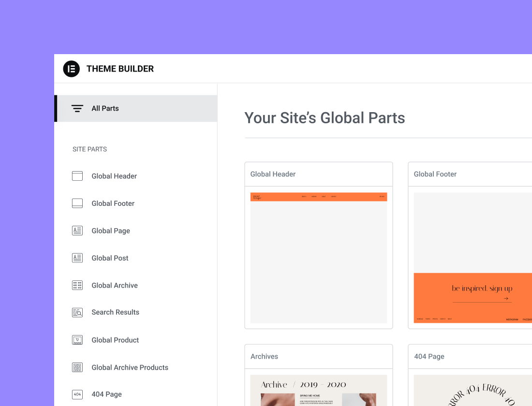
Task: Click the Global Header card title
Action: coord(273,174)
